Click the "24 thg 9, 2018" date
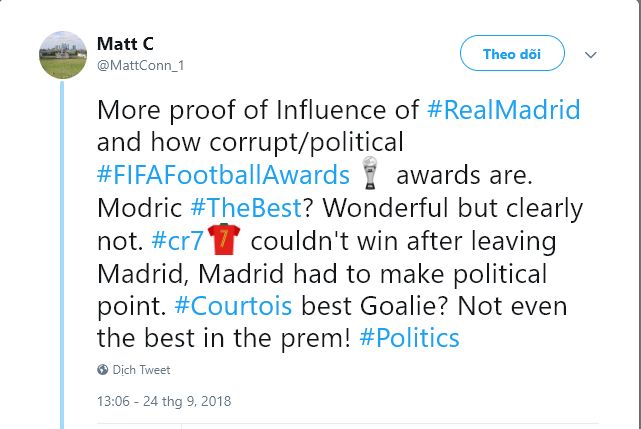This screenshot has height=429, width=641. 187,401
